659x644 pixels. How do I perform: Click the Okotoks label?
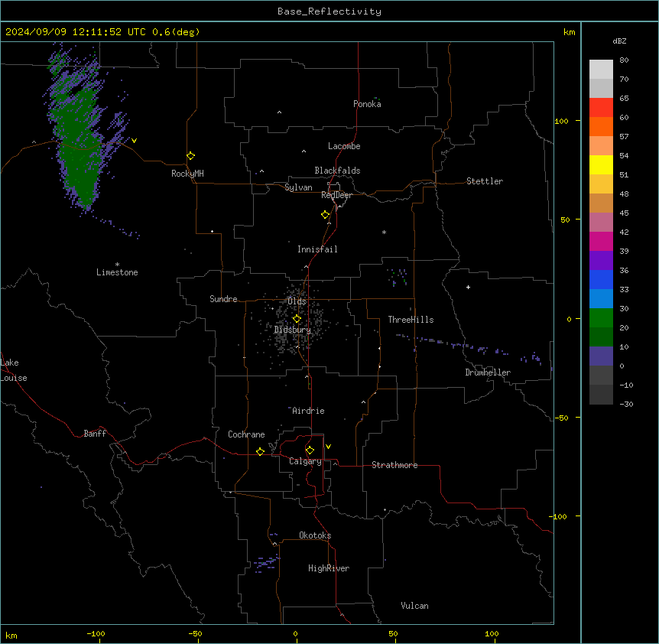pos(315,535)
